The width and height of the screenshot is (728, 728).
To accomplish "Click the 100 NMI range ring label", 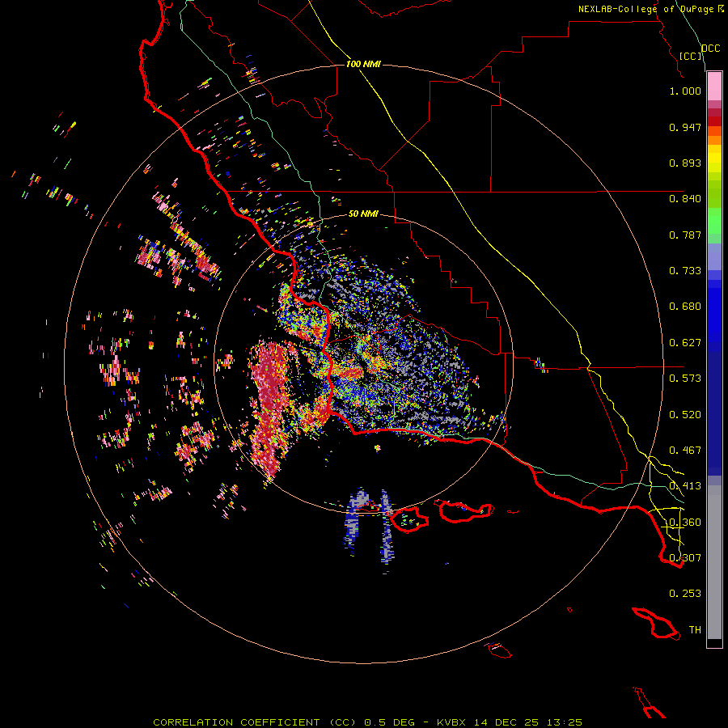I will coord(363,64).
